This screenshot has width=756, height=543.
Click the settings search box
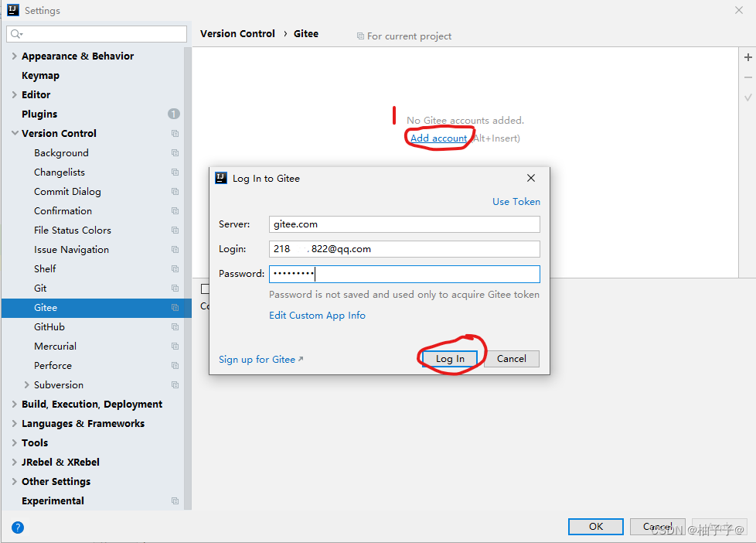[97, 34]
